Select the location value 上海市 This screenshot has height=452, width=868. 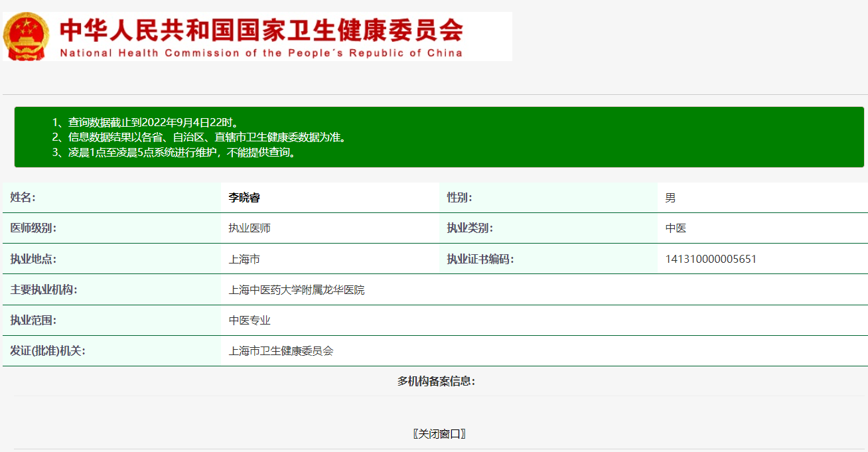(244, 259)
